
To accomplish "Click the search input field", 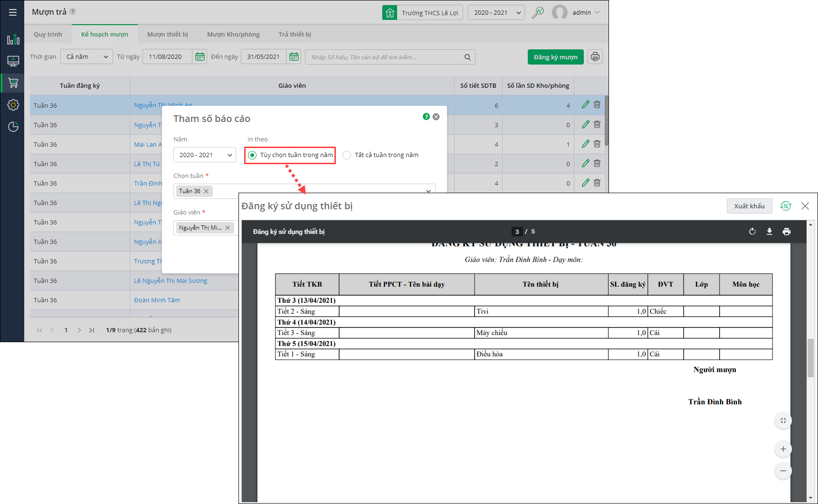I will [385, 57].
